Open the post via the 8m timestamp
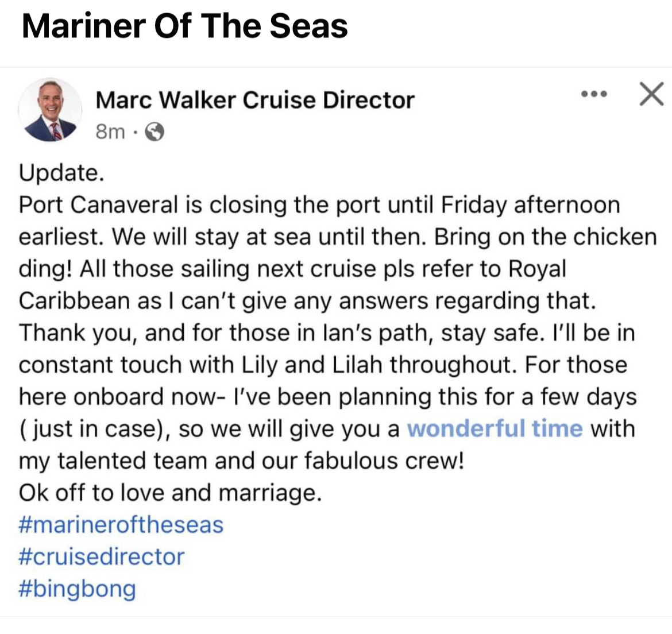This screenshot has height=634, width=672. 110,132
